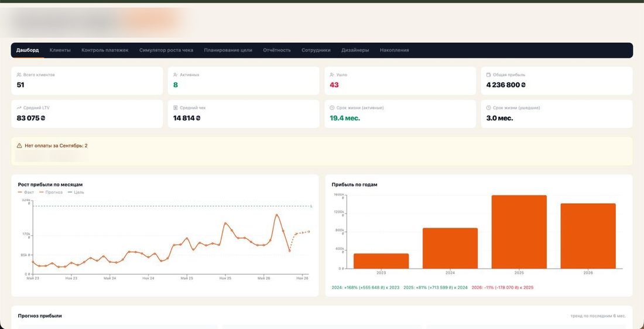Click the 2025 profit bar

519,232
